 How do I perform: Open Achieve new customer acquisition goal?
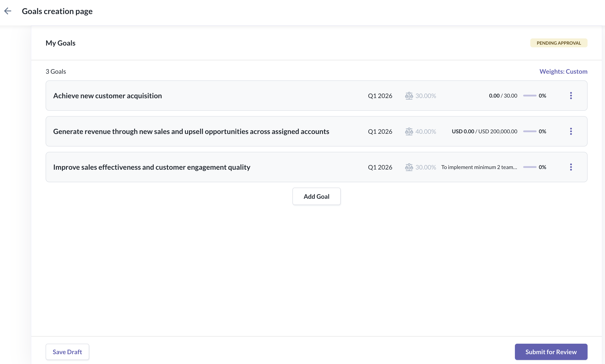click(107, 96)
